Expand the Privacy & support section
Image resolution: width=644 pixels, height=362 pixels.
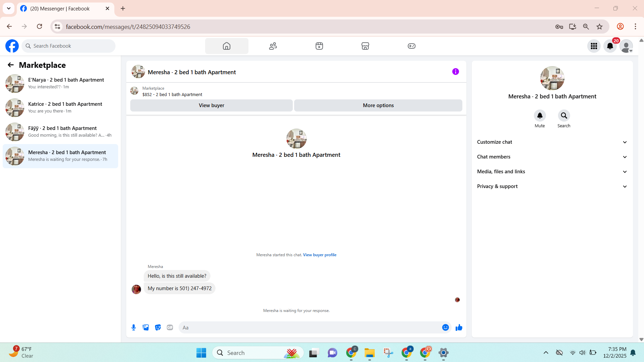[x=552, y=186]
